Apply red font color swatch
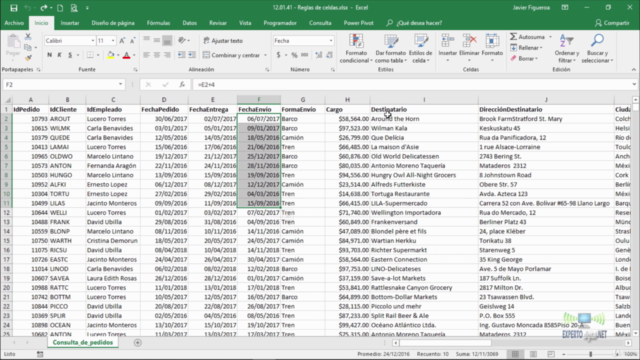 127,55
